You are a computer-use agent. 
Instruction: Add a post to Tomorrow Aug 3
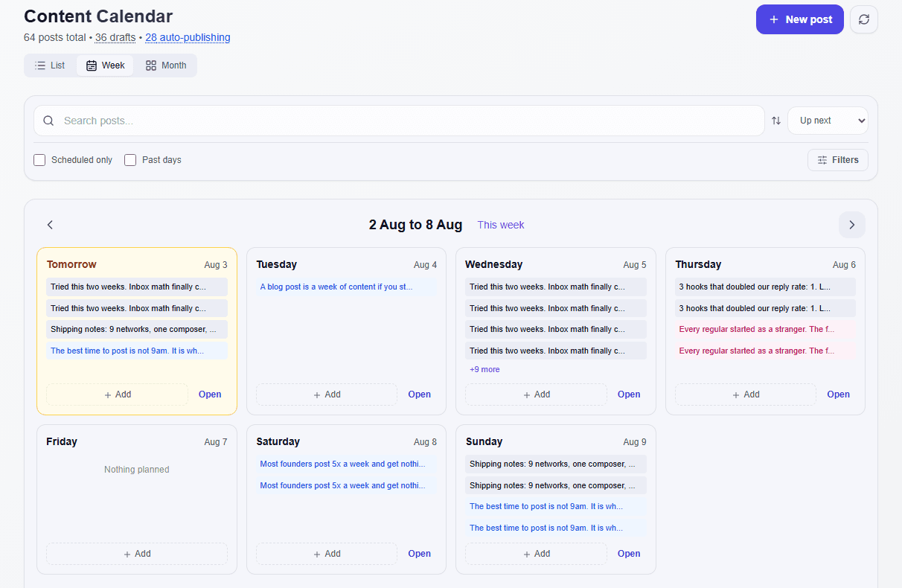pos(118,394)
